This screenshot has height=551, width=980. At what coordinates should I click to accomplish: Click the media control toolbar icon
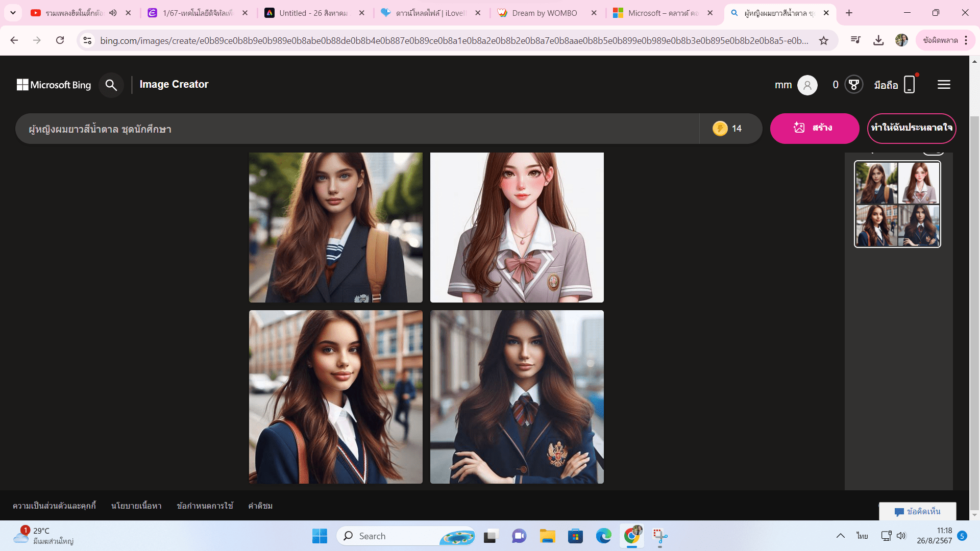(x=856, y=40)
